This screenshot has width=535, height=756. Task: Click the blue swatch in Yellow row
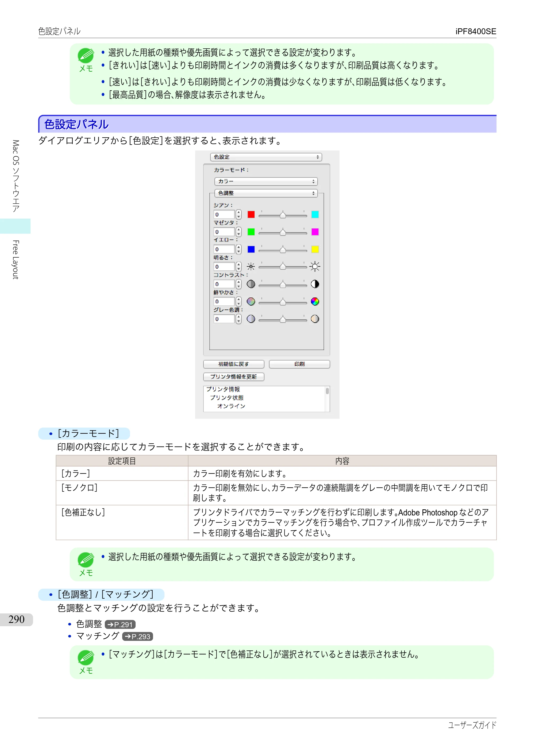(251, 250)
